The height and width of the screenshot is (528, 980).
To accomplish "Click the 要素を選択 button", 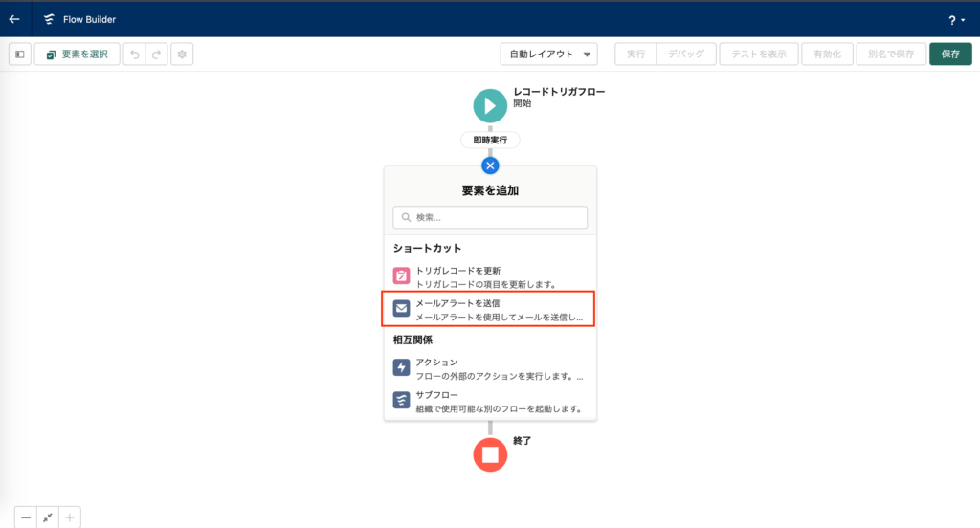I will (78, 55).
